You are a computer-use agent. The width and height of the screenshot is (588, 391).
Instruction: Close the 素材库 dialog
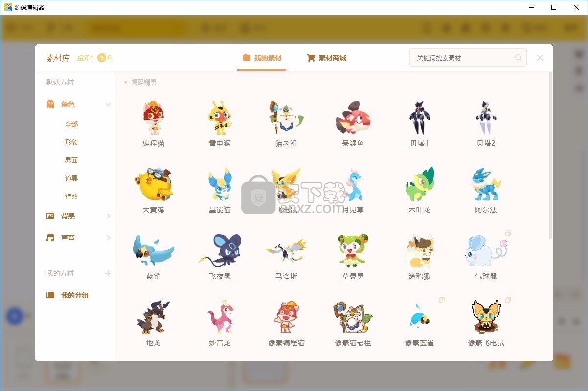pos(540,58)
